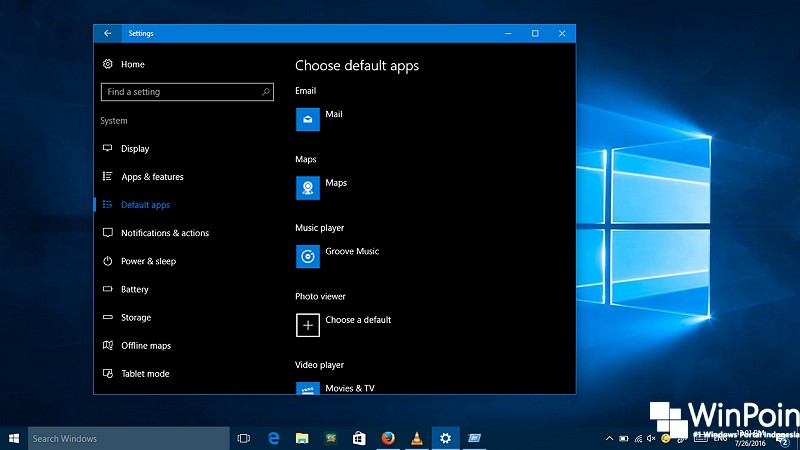Click the volume icon in system tray

(651, 438)
